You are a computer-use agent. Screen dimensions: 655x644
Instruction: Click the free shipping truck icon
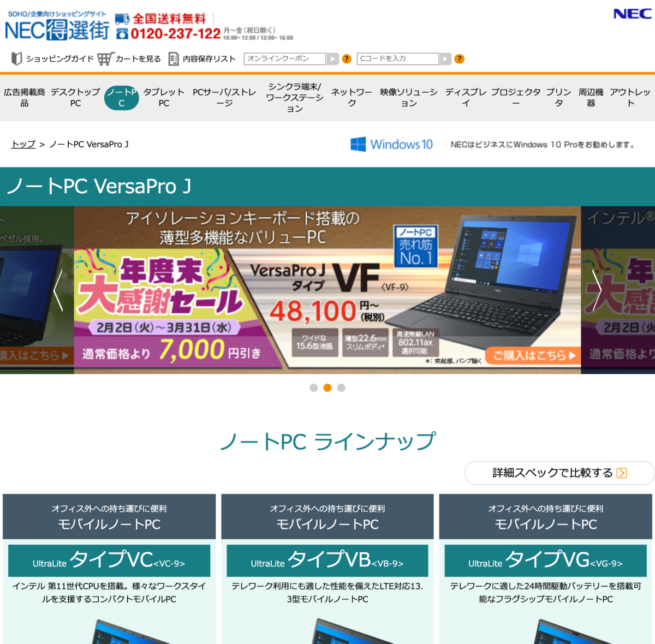122,20
